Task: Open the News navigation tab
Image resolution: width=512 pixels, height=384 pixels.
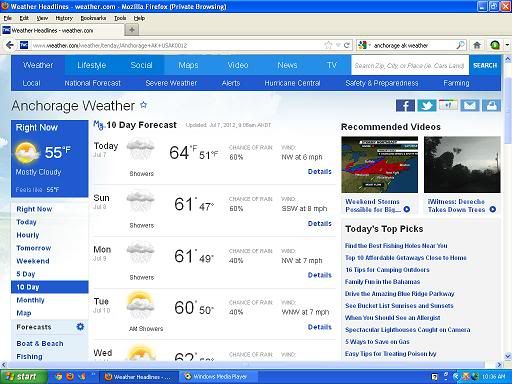Action: 287,65
